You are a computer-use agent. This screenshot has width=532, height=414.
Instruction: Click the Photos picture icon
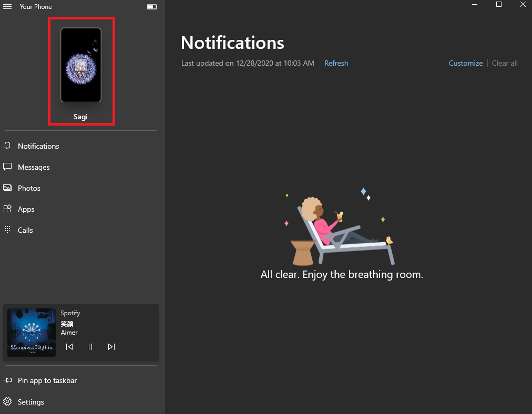coord(7,188)
